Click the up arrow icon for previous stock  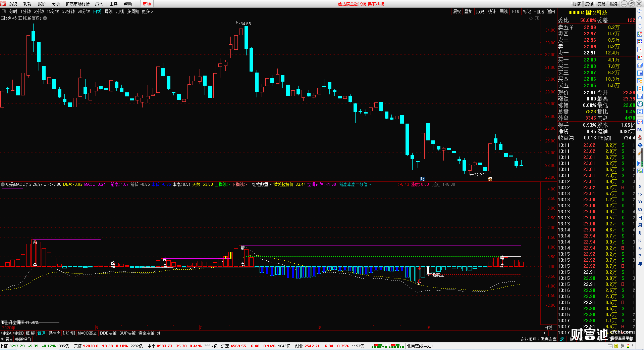coord(640,19)
